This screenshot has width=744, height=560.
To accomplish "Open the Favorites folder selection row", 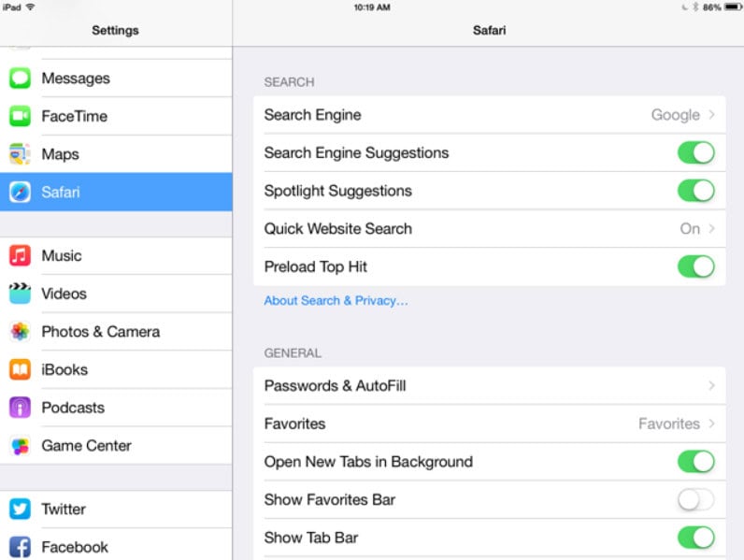I will [489, 424].
